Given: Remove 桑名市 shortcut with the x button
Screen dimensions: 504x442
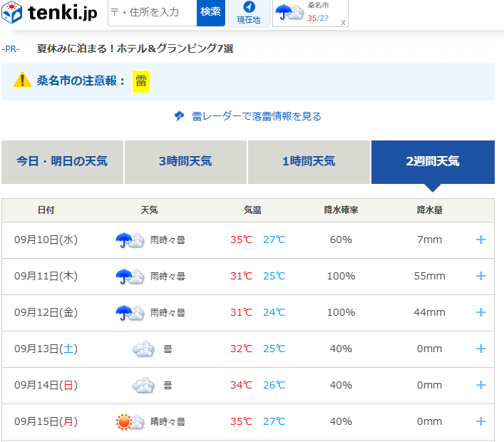Looking at the screenshot, I should [x=343, y=22].
